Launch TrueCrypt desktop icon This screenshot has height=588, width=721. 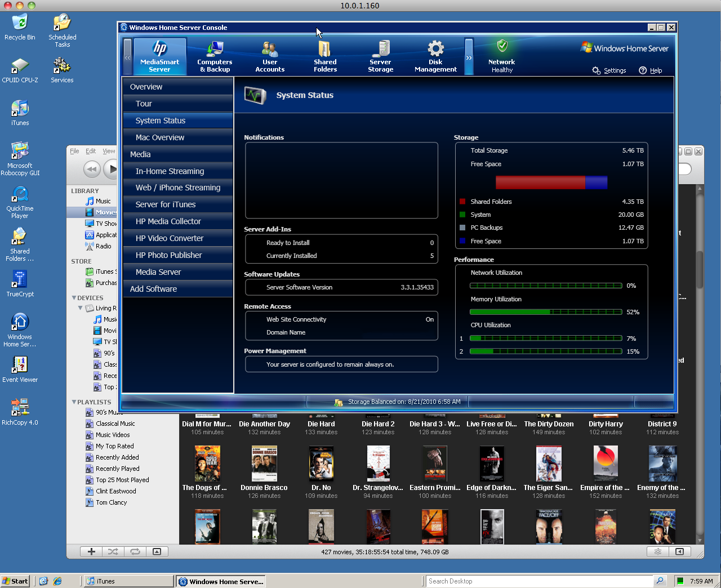[20, 283]
